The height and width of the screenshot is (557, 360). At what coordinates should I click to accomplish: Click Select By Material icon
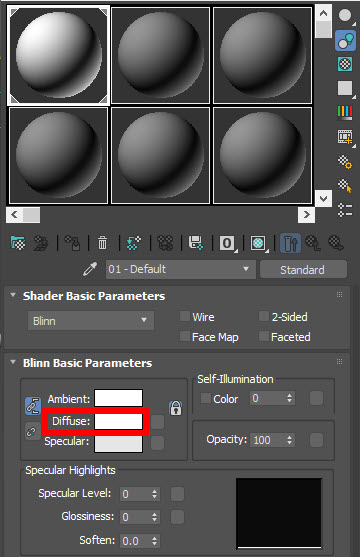tap(345, 185)
